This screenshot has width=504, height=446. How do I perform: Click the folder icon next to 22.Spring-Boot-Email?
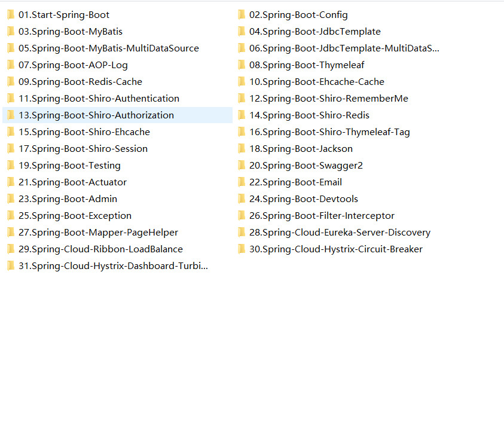pos(242,182)
